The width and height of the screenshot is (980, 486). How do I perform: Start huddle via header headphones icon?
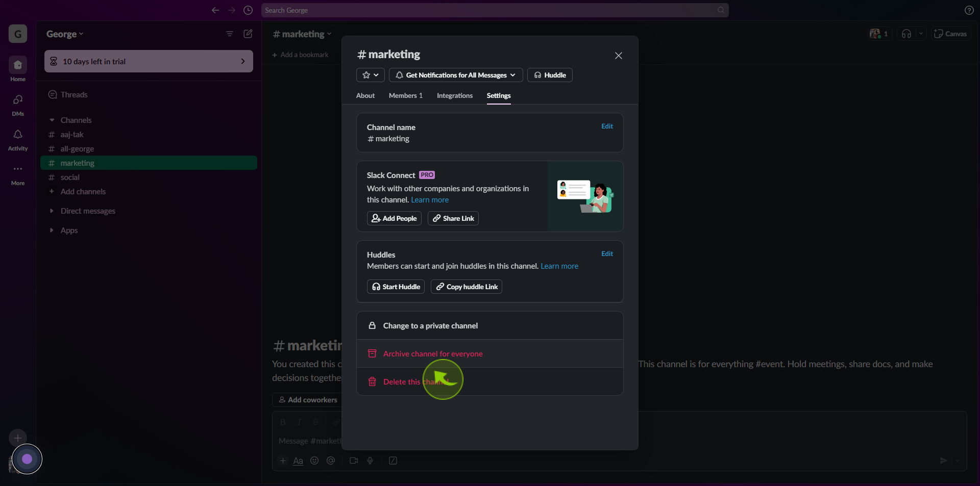(x=906, y=34)
